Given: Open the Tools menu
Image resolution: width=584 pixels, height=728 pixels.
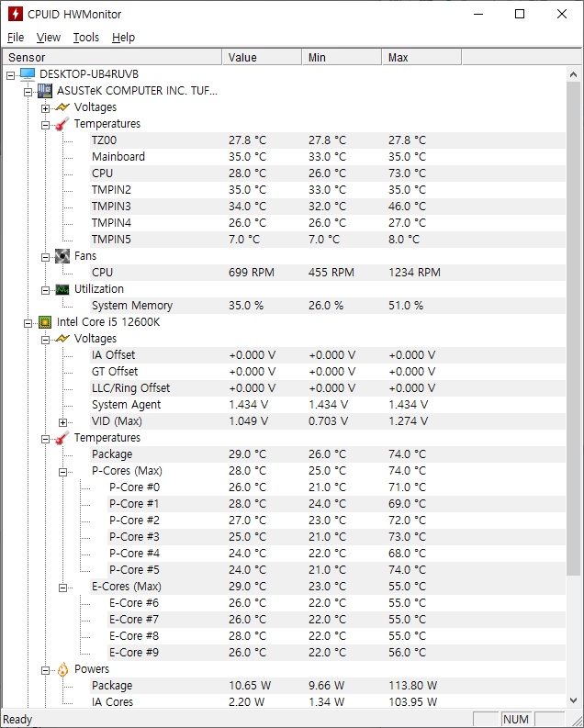Looking at the screenshot, I should (x=86, y=37).
